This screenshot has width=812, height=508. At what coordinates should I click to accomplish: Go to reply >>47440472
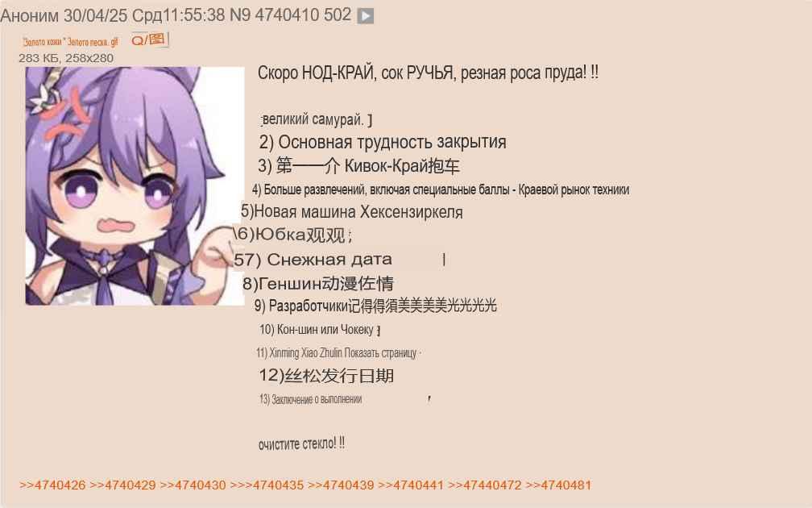click(485, 485)
